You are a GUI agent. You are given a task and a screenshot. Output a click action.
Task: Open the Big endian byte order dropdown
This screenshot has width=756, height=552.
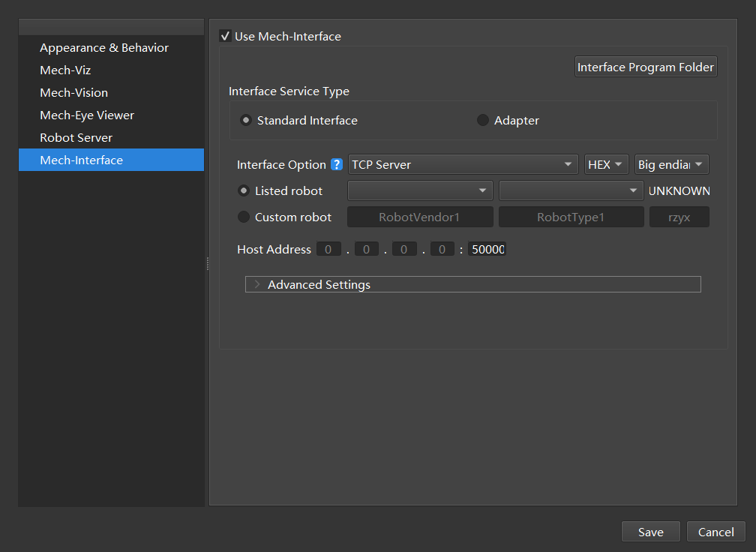[672, 164]
